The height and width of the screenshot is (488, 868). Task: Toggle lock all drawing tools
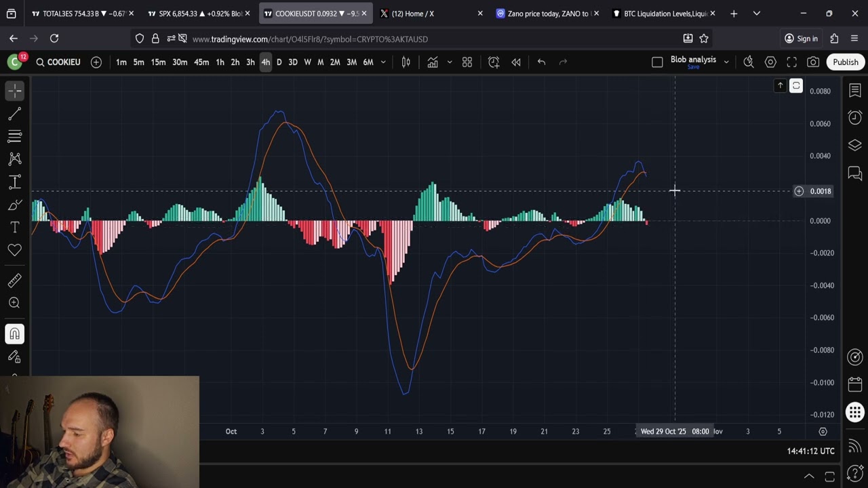pyautogui.click(x=15, y=357)
